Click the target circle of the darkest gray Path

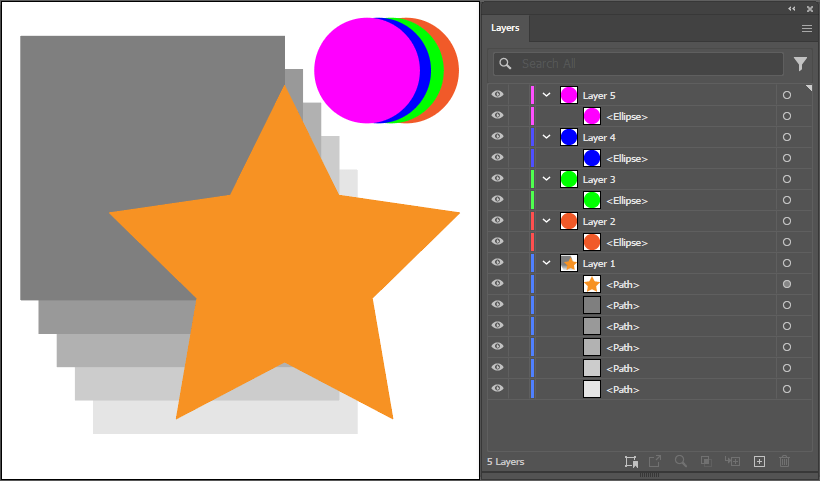click(x=787, y=305)
